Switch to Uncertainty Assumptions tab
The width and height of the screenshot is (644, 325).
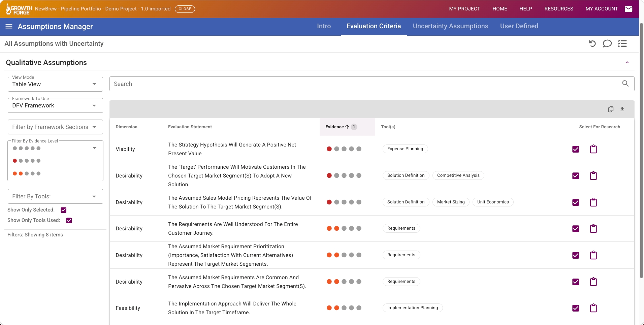click(x=450, y=26)
